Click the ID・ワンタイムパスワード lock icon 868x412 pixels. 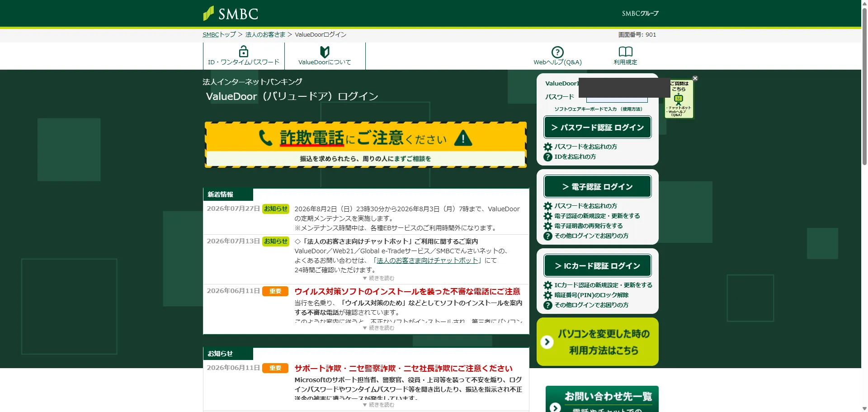coord(244,51)
